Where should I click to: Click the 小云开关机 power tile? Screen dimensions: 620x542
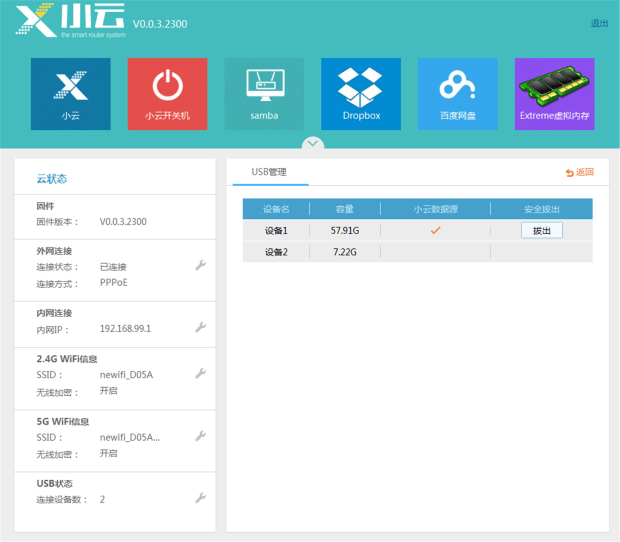point(167,94)
